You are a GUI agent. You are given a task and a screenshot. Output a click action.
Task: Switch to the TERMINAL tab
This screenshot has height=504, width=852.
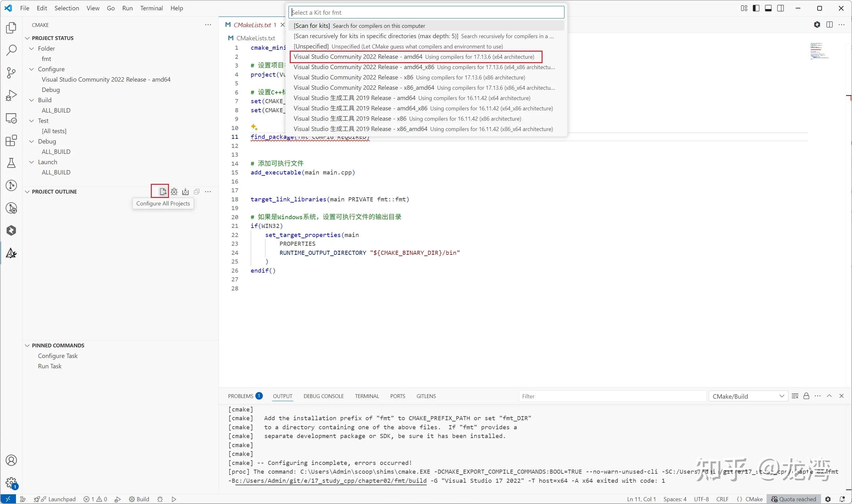(x=367, y=396)
